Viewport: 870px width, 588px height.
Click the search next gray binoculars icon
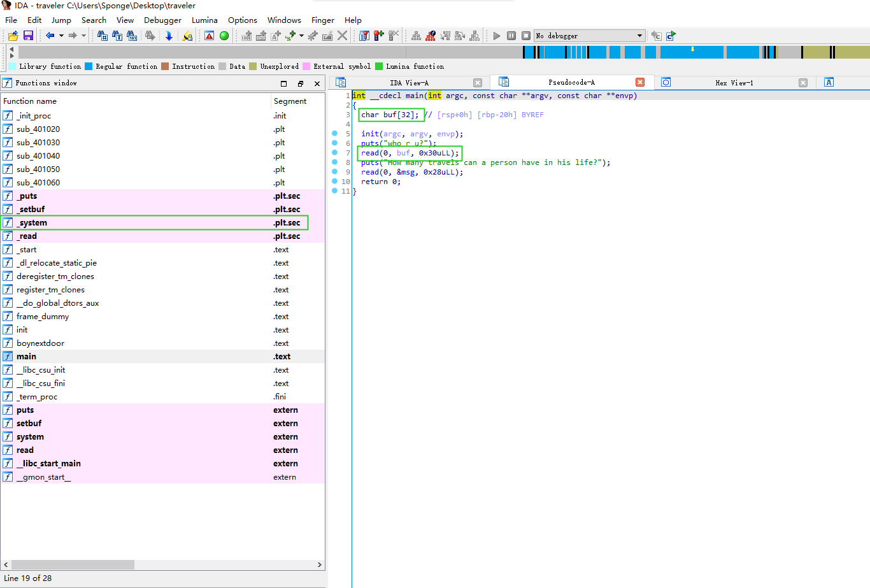[150, 36]
